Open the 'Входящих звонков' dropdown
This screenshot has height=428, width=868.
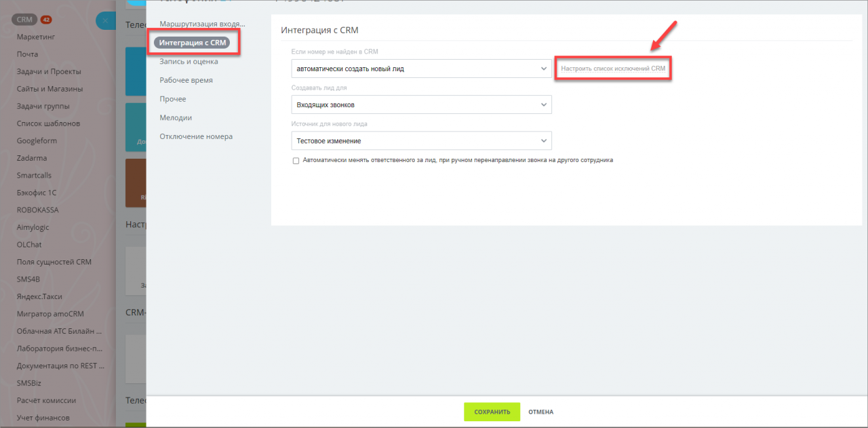421,104
